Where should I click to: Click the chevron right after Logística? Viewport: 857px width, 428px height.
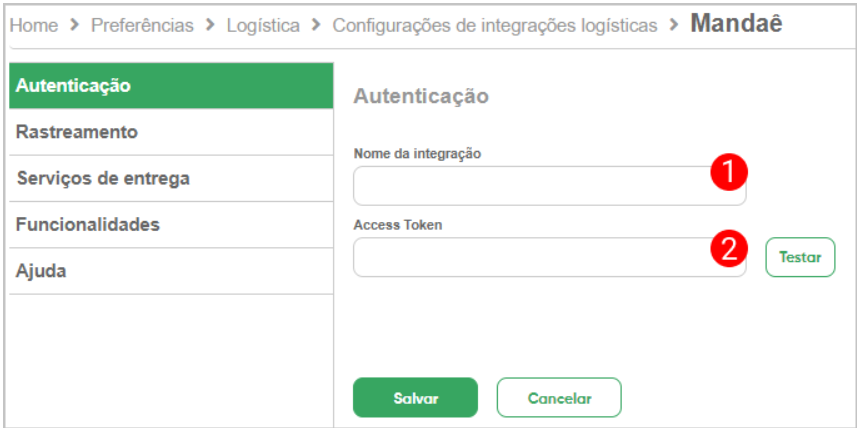coord(316,25)
